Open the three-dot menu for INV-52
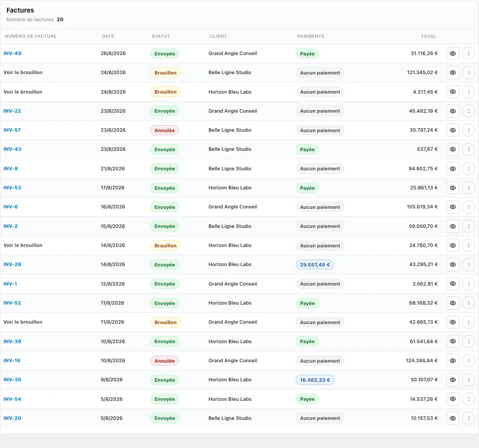This screenshot has width=479, height=448. 469,303
